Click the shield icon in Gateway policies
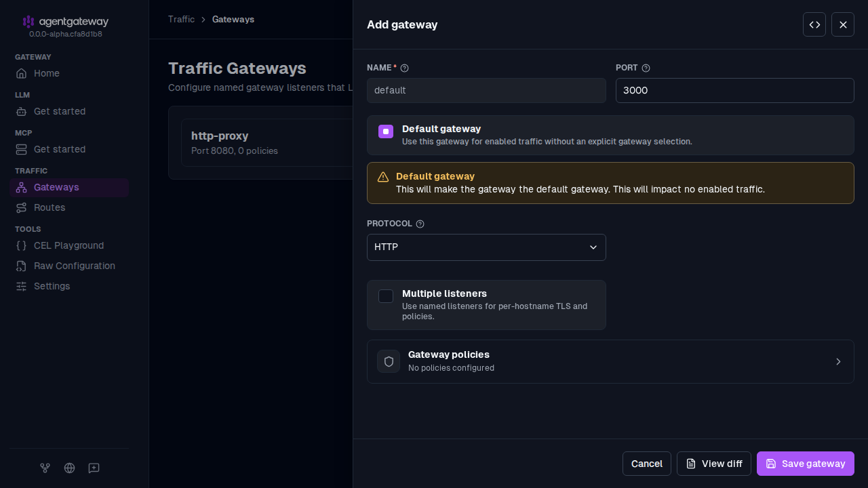Image resolution: width=868 pixels, height=488 pixels. point(389,361)
